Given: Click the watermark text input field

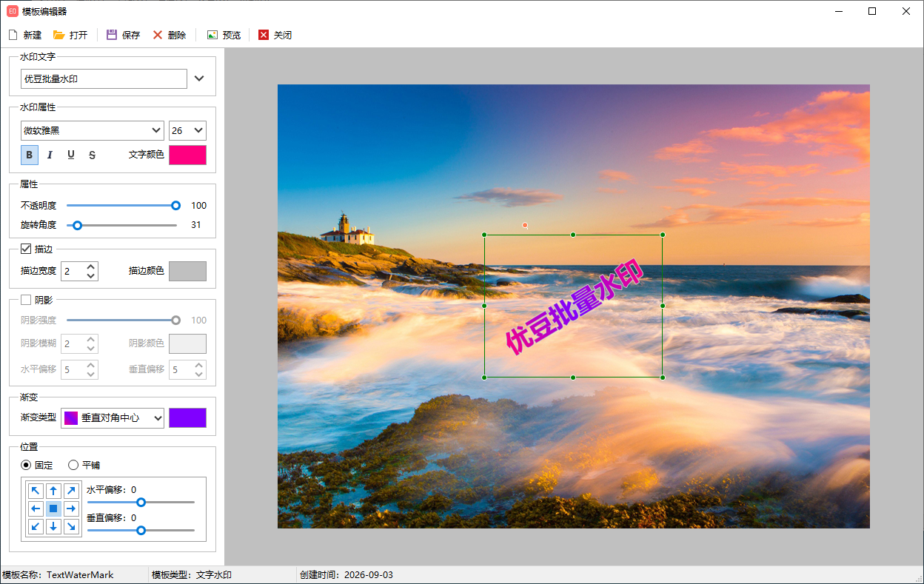Looking at the screenshot, I should click(x=104, y=78).
